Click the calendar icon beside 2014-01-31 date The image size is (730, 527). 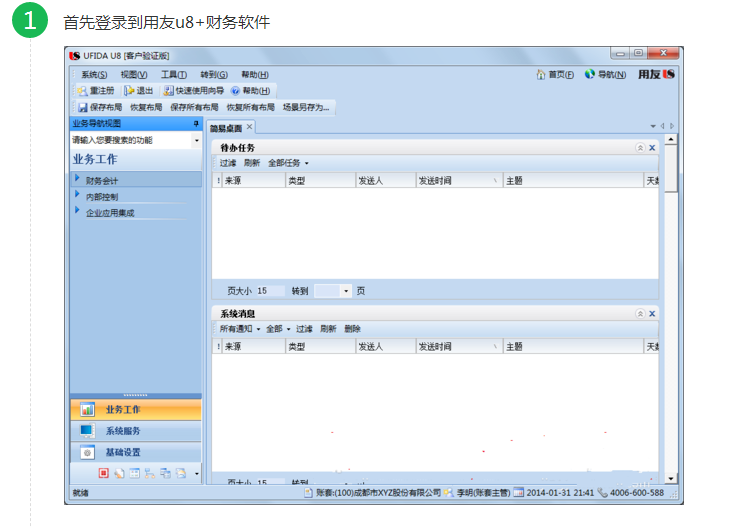tap(519, 493)
